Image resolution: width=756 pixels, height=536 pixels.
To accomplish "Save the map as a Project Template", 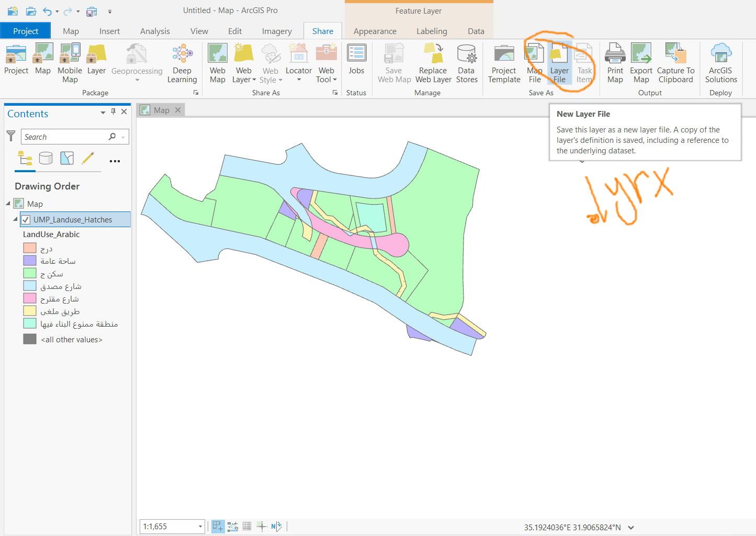I will point(503,62).
